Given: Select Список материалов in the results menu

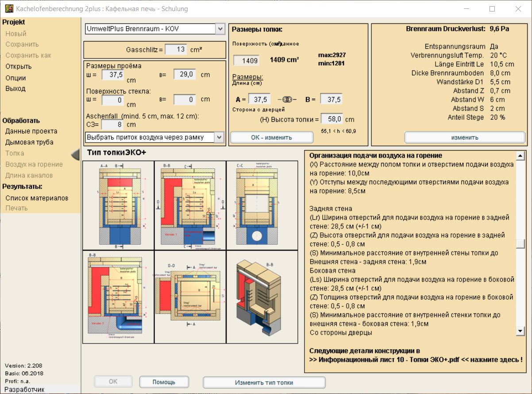Looking at the screenshot, I should click(x=37, y=198).
